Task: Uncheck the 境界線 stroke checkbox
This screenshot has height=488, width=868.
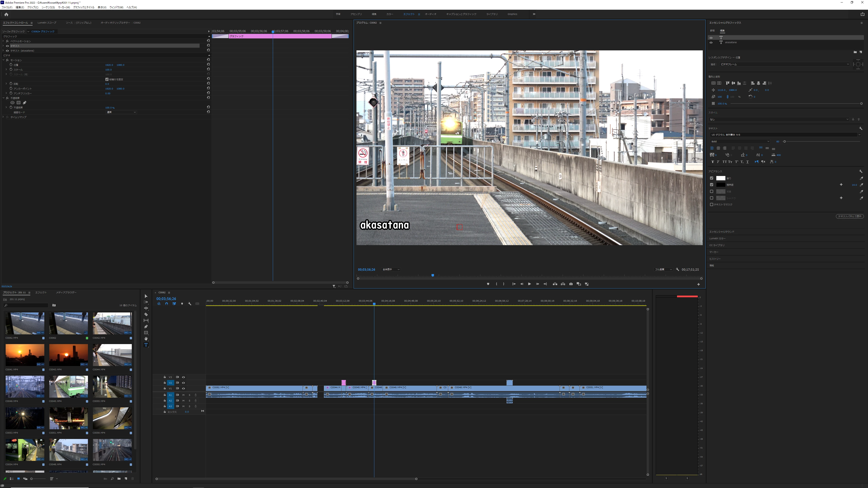Action: coord(712,185)
